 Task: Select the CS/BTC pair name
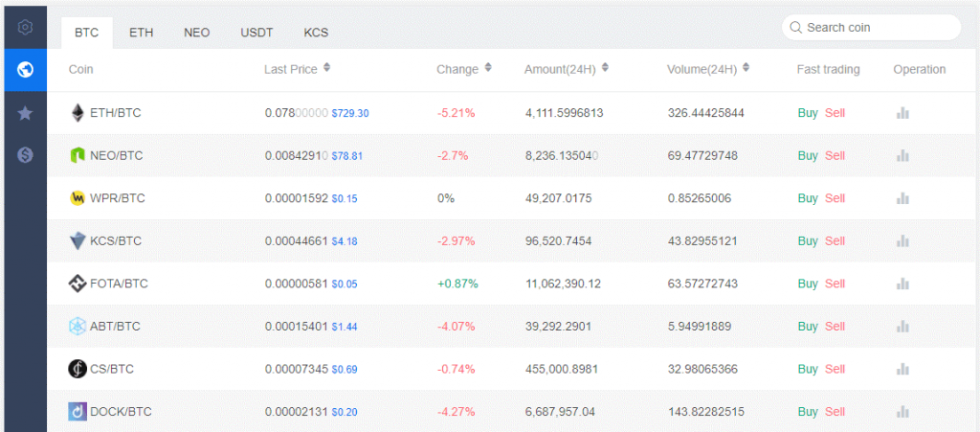click(112, 369)
